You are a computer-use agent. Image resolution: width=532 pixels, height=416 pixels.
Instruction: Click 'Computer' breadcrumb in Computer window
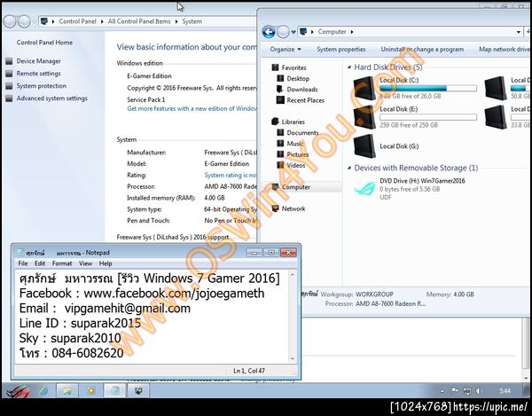(x=332, y=32)
